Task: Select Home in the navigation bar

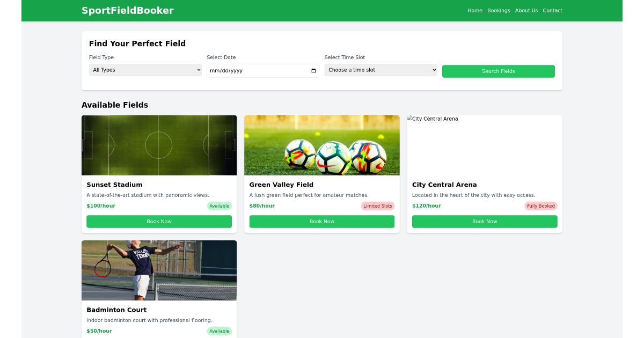Action: coord(474,10)
